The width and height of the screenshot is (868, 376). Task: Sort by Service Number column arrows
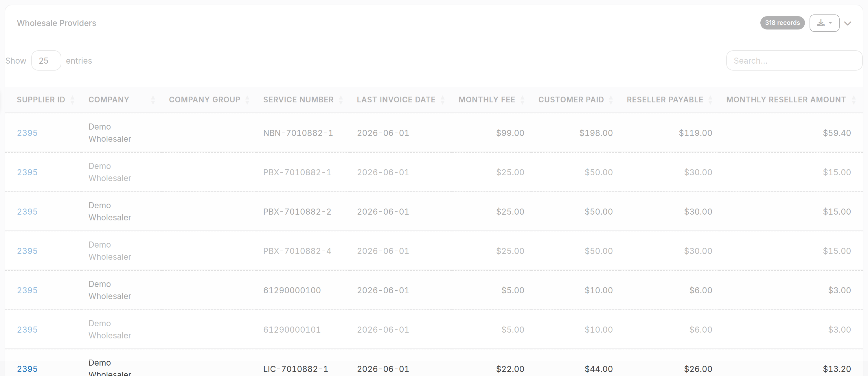(x=341, y=100)
